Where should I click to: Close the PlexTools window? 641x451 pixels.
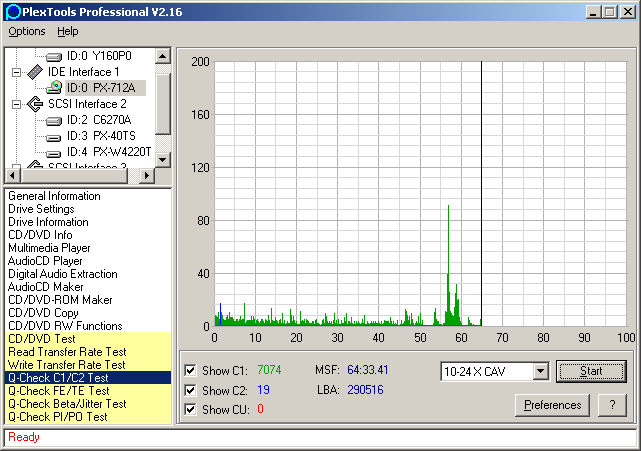pyautogui.click(x=627, y=11)
